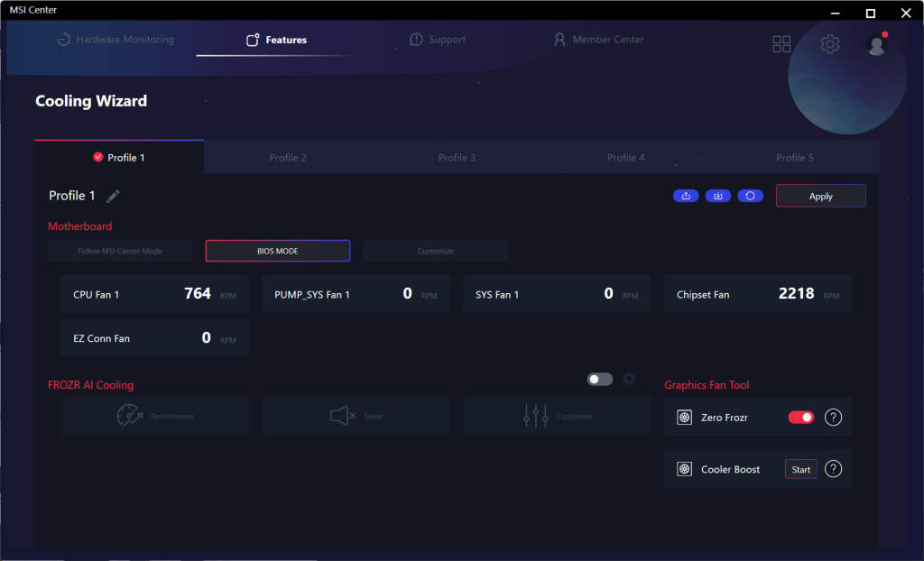Open FROZR AI Cooling gear settings
Image resolution: width=924 pixels, height=561 pixels.
tap(629, 379)
